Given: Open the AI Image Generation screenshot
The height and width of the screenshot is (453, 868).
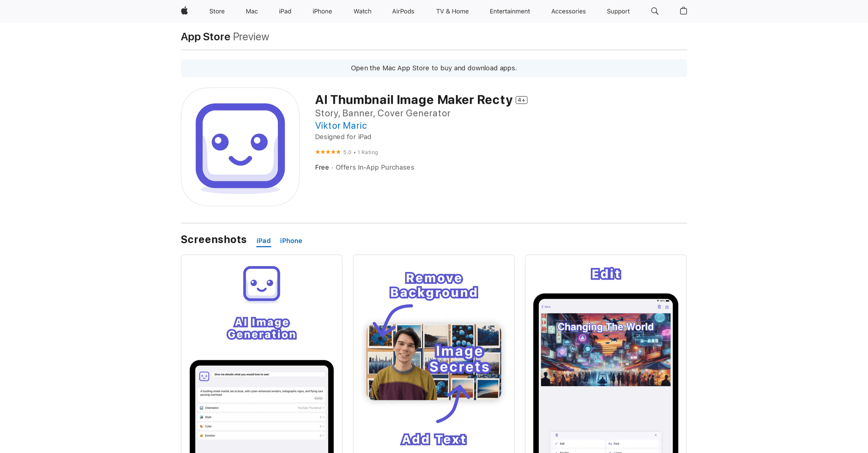Looking at the screenshot, I should [262, 354].
